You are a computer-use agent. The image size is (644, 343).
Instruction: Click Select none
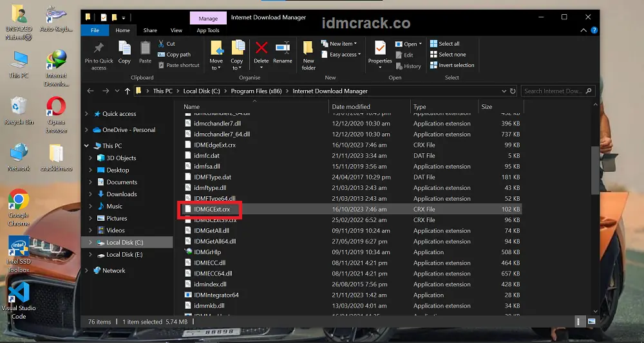tap(448, 54)
